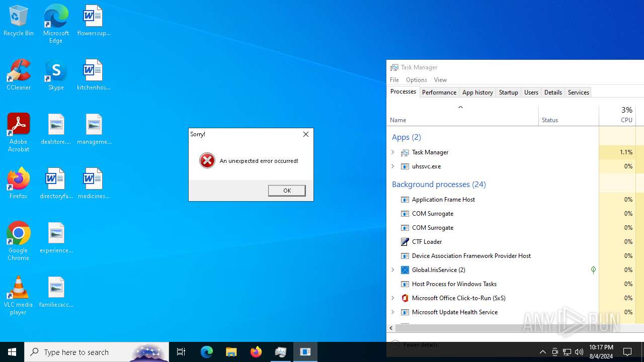Select the CCleaner desktop shortcut
Screen dimensions: 644x362
point(19,75)
